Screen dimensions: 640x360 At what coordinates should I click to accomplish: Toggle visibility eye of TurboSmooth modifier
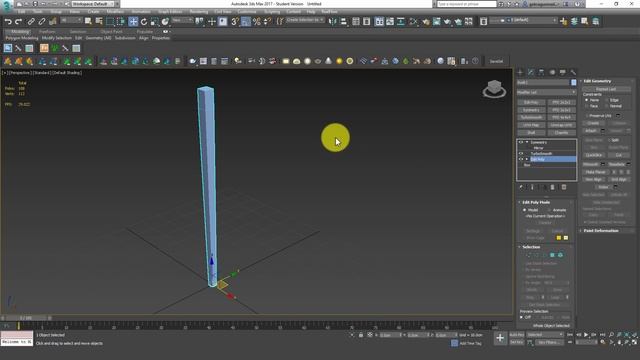[x=520, y=153]
